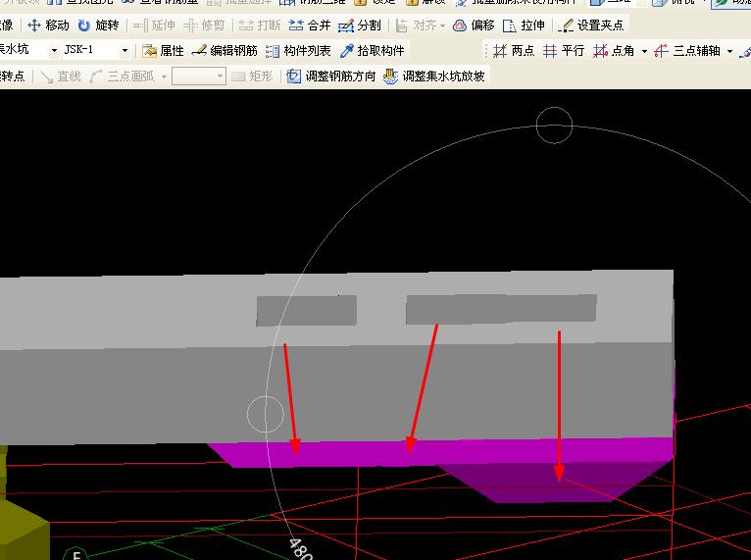This screenshot has width=751, height=560.
Task: Click 调整集水坑放坡 (Adjust sump pit slope)
Action: [x=434, y=76]
